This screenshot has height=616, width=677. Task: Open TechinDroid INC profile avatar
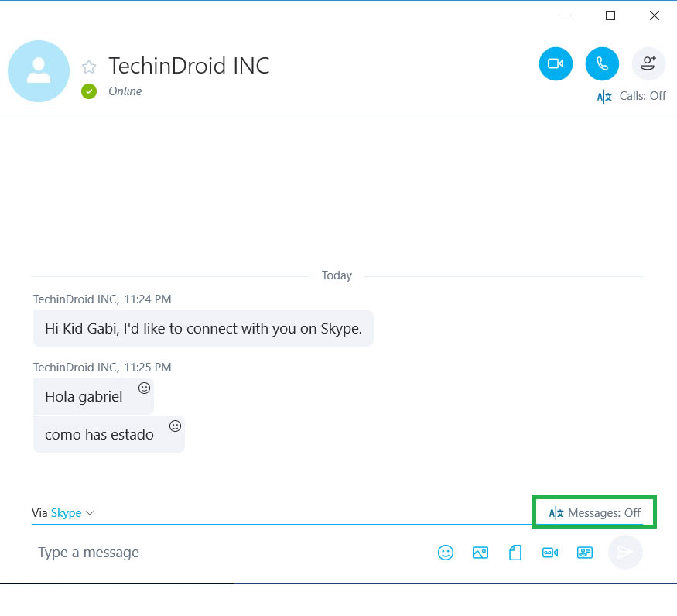[x=39, y=71]
